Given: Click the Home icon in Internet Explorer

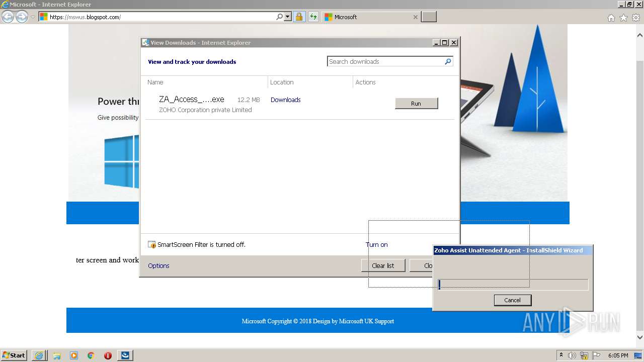Looking at the screenshot, I should (611, 18).
